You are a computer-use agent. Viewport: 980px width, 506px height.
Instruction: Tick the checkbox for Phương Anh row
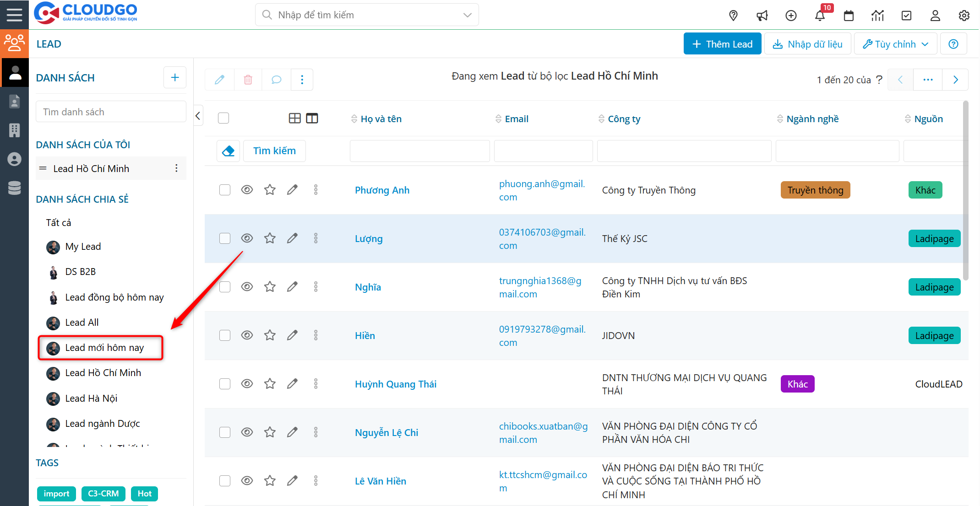[x=224, y=190]
